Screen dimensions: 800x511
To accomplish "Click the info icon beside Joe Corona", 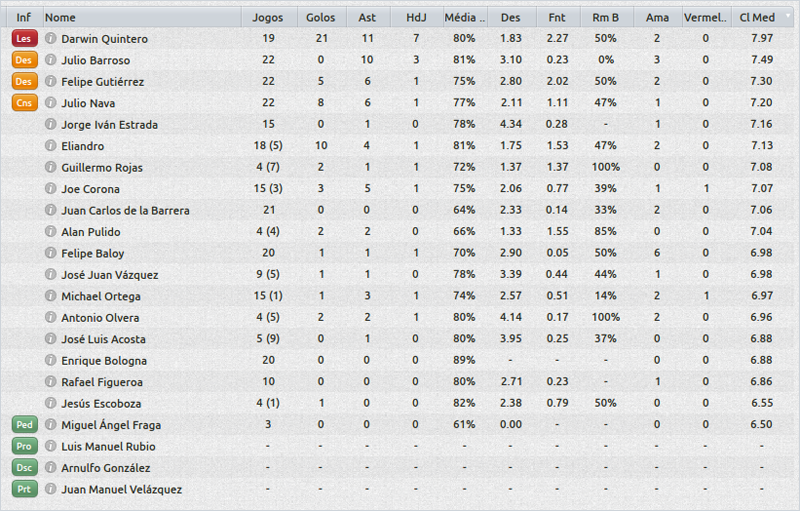I will [x=50, y=189].
